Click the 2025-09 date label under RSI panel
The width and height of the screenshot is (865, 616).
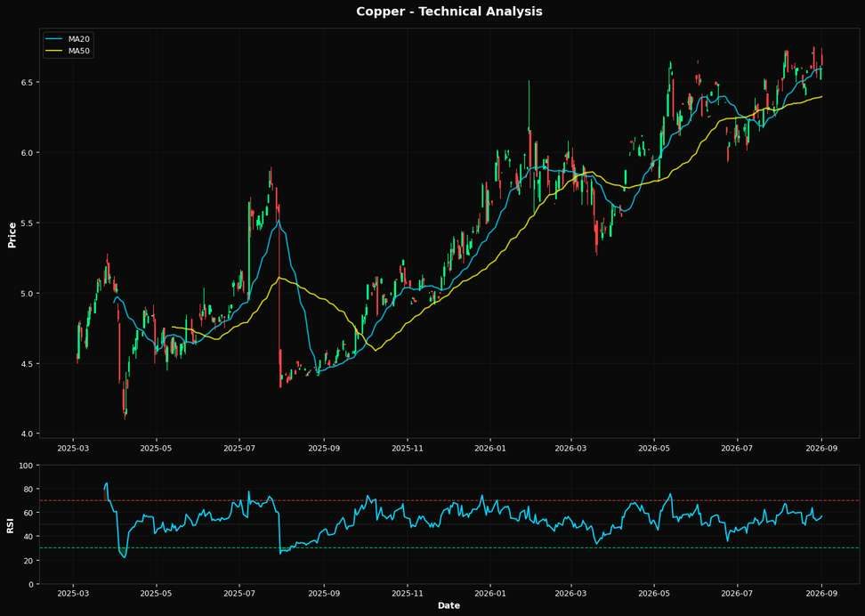click(x=324, y=594)
